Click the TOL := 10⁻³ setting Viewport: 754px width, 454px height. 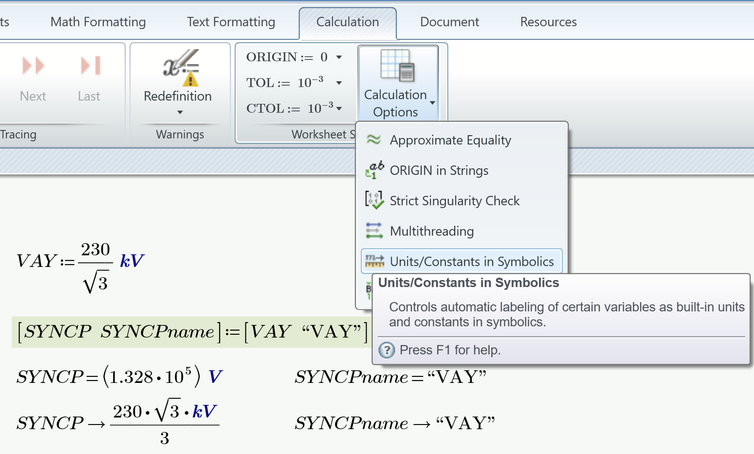click(285, 82)
